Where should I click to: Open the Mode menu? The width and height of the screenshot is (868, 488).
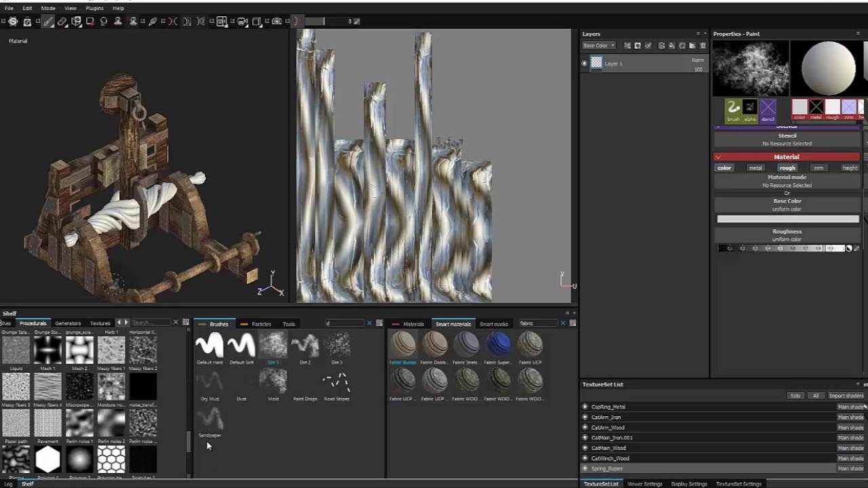tap(48, 8)
